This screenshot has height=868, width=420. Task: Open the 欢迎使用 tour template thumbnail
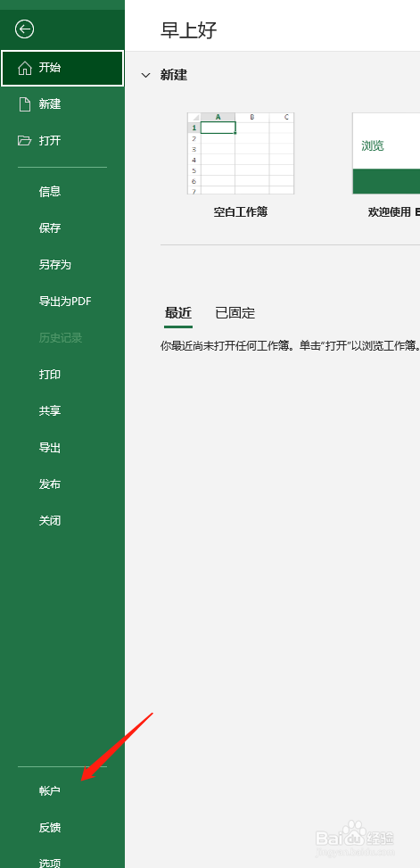pyautogui.click(x=386, y=153)
